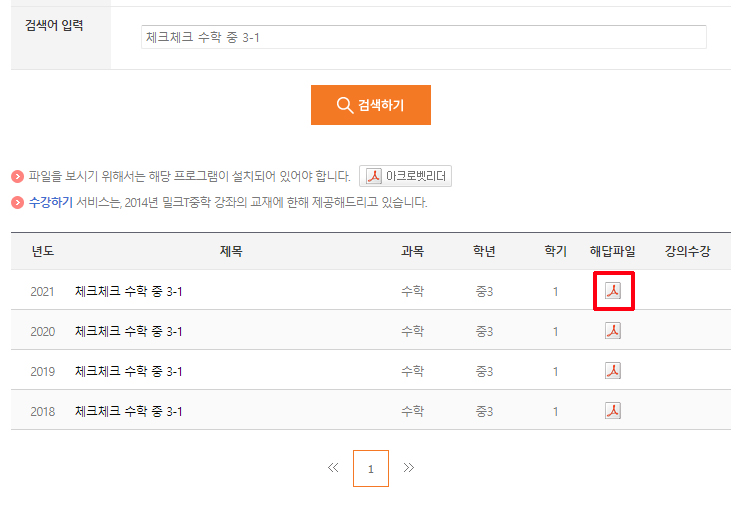Click the 학기 column header
The height and width of the screenshot is (509, 740).
[x=555, y=251]
